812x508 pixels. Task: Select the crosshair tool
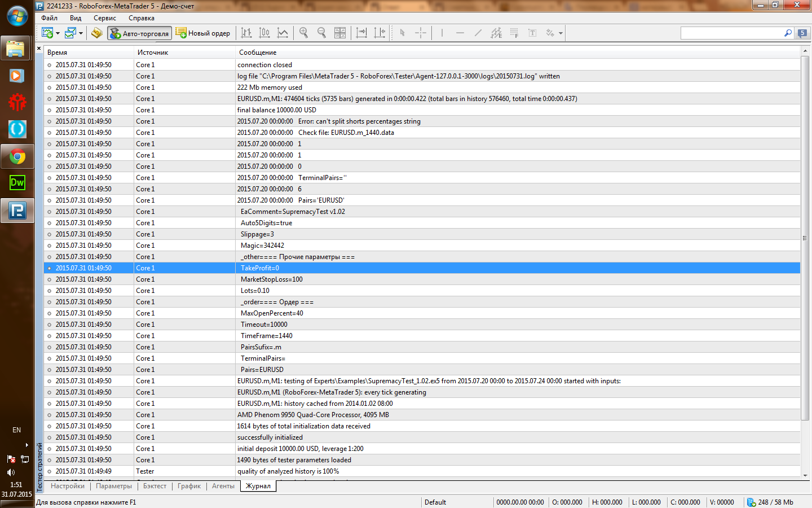421,33
